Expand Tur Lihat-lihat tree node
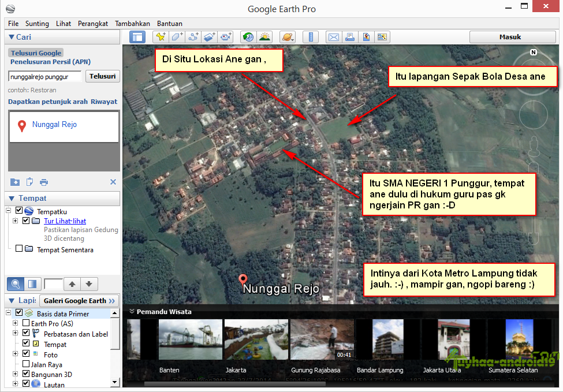Screen dimensions: 563x392 (16, 221)
